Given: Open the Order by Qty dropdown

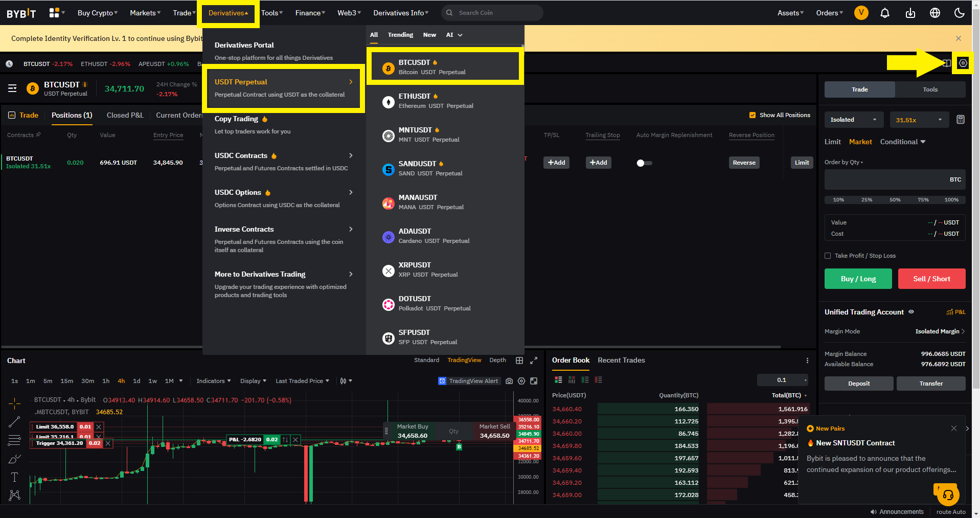Looking at the screenshot, I should (x=844, y=162).
